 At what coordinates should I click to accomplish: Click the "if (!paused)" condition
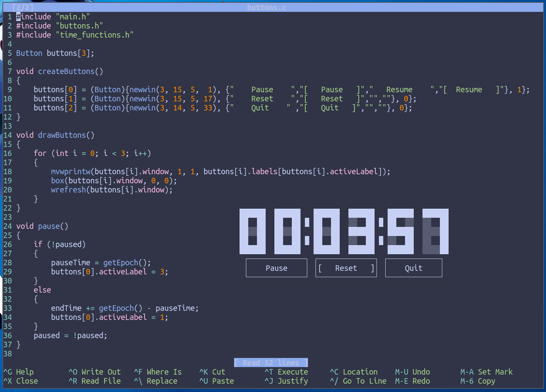60,244
